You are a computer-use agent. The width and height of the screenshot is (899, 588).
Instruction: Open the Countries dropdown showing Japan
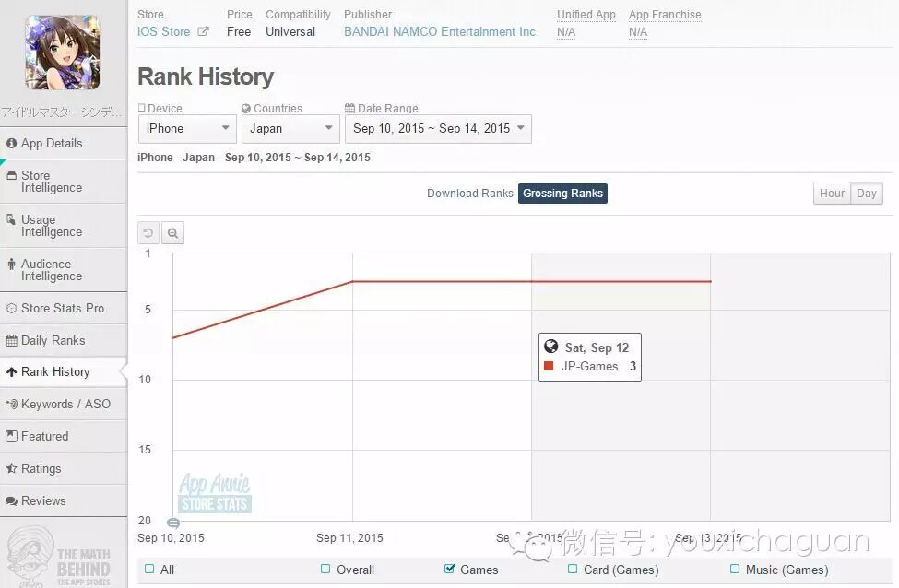[x=290, y=129]
